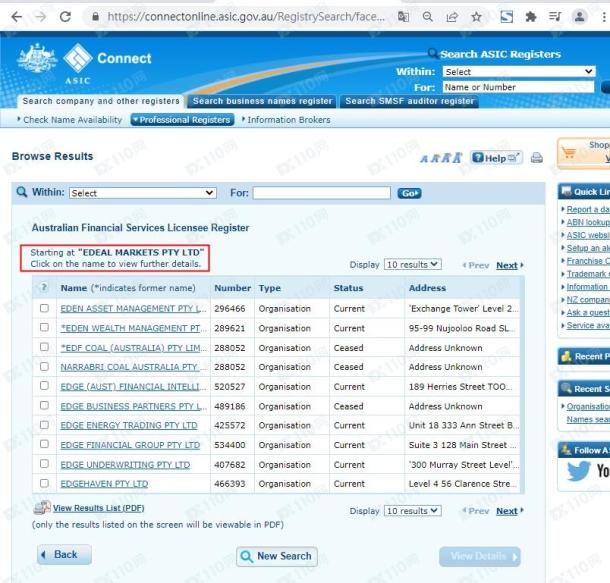The height and width of the screenshot is (583, 610).
Task: Open View Results List (PDF) link
Action: 98,508
